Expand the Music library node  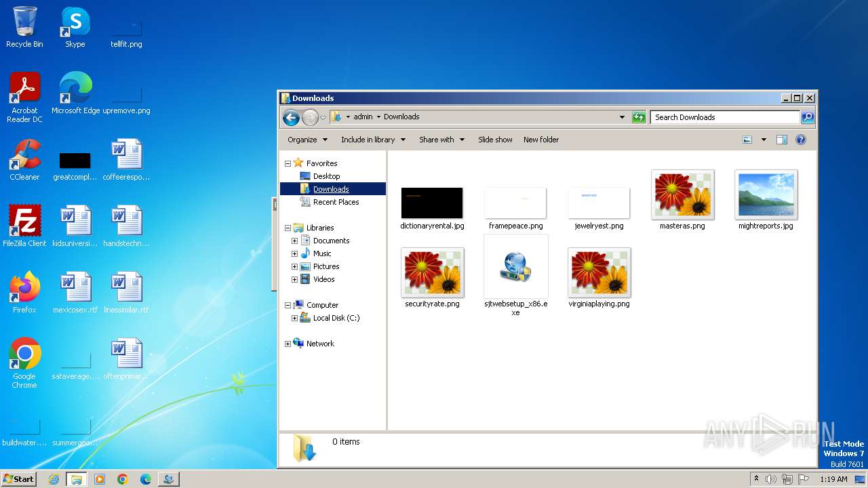(x=294, y=253)
